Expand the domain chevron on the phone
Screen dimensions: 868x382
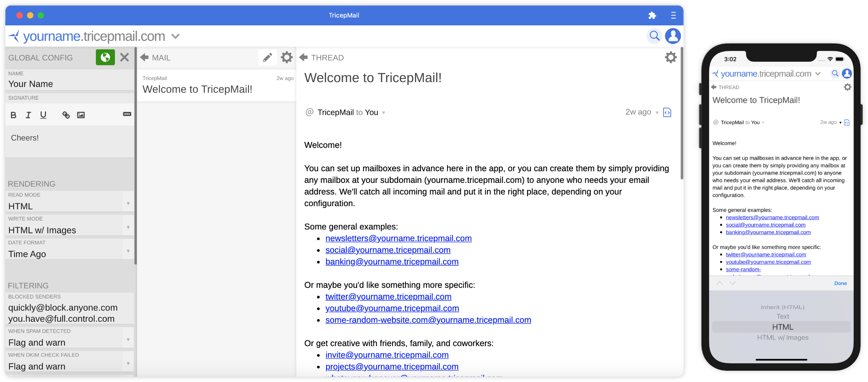(x=818, y=74)
